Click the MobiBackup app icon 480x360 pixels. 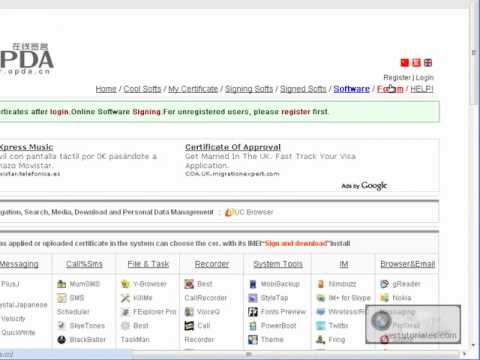coord(253,284)
